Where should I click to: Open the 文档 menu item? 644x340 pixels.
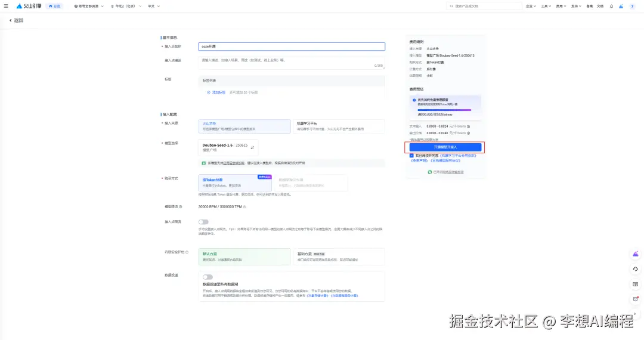(600, 6)
